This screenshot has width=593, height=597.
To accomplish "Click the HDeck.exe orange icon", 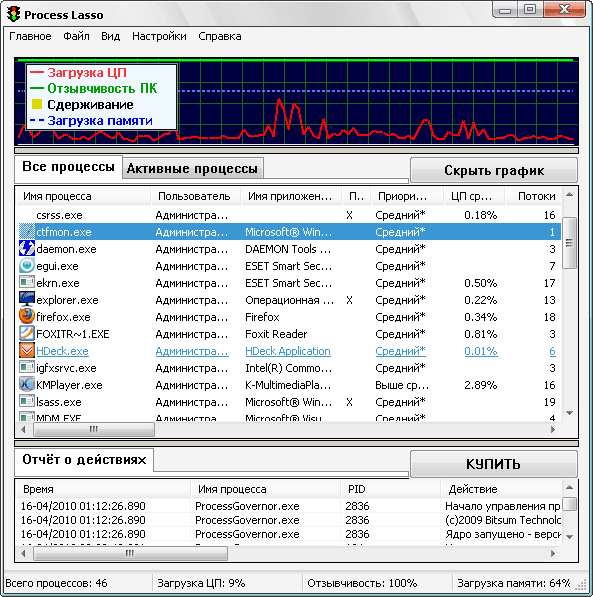I will click(x=27, y=351).
